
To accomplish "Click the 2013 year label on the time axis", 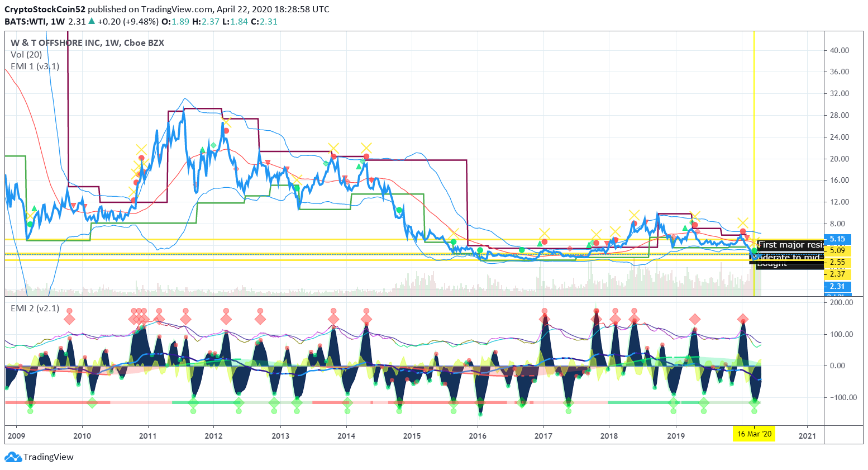I will pos(280,436).
